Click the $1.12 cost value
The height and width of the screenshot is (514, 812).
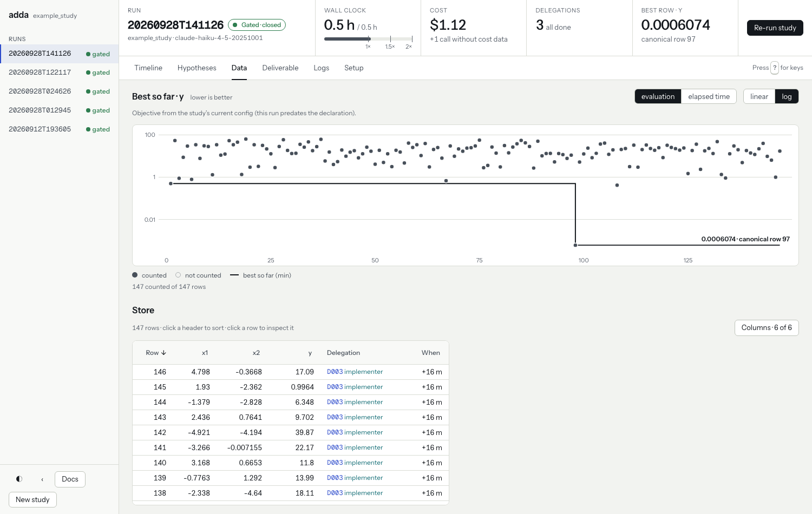pyautogui.click(x=448, y=25)
